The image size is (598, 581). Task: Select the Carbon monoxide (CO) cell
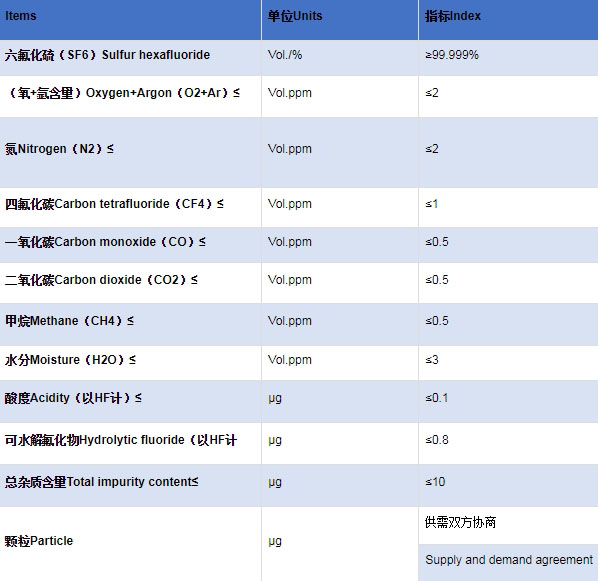click(130, 245)
